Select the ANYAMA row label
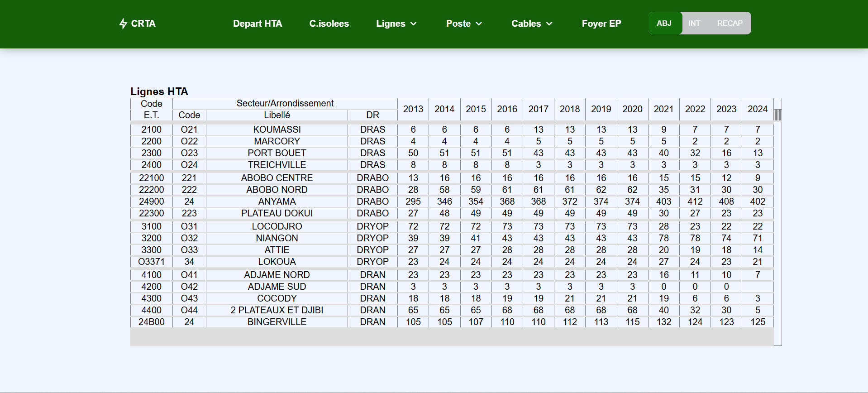The width and height of the screenshot is (868, 393). coord(277,201)
